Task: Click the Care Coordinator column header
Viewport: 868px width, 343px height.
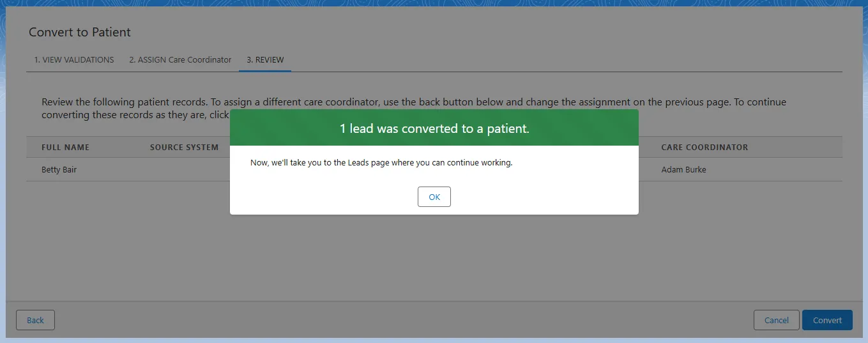Action: click(704, 147)
